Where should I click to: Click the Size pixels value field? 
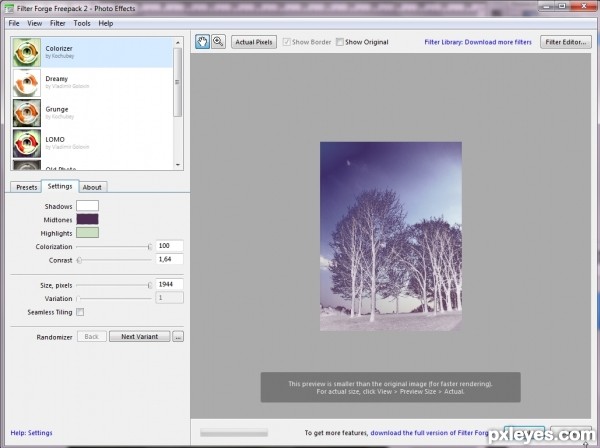coord(170,284)
